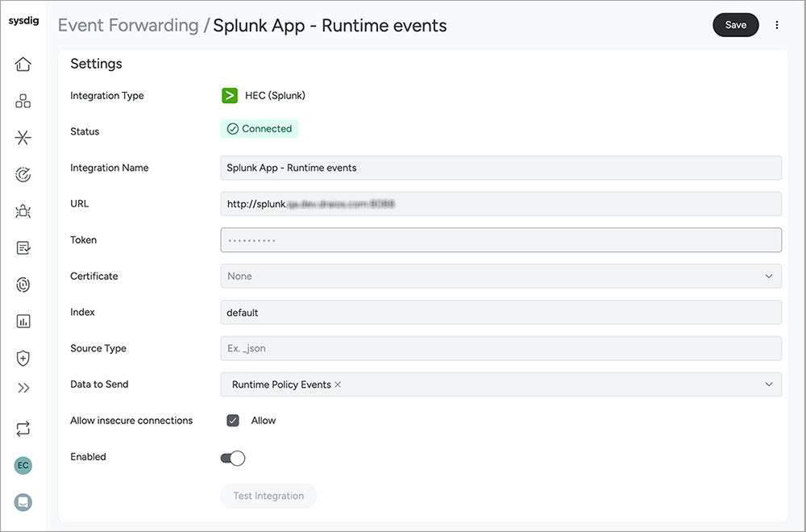The image size is (806, 532).
Task: Click the Connected status badge
Action: pos(260,129)
